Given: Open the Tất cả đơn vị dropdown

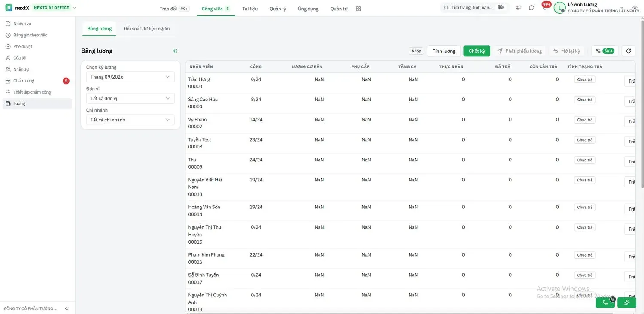Looking at the screenshot, I should pos(131,98).
